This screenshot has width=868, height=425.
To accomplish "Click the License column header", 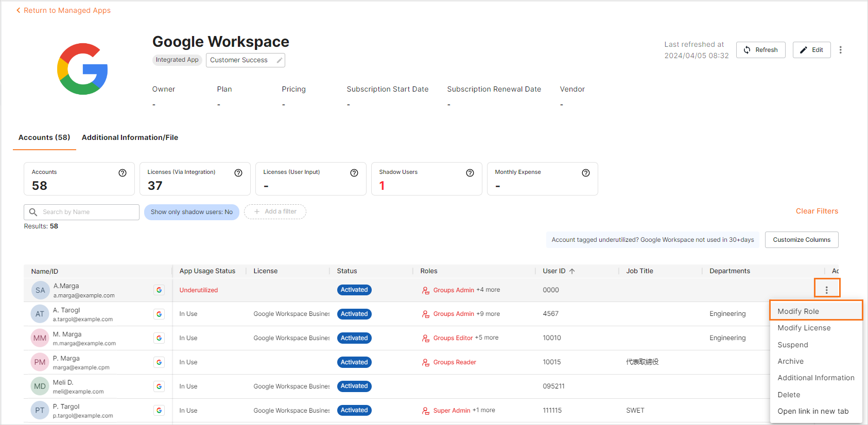I will click(266, 271).
